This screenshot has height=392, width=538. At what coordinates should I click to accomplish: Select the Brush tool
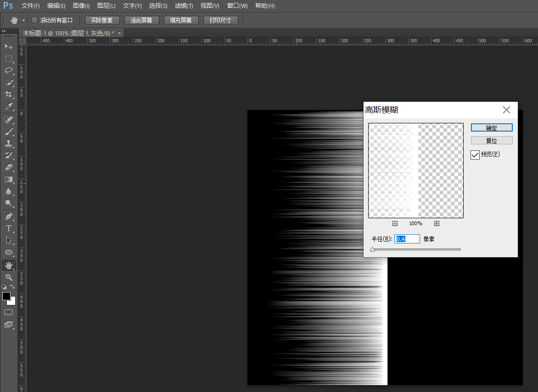click(x=9, y=131)
